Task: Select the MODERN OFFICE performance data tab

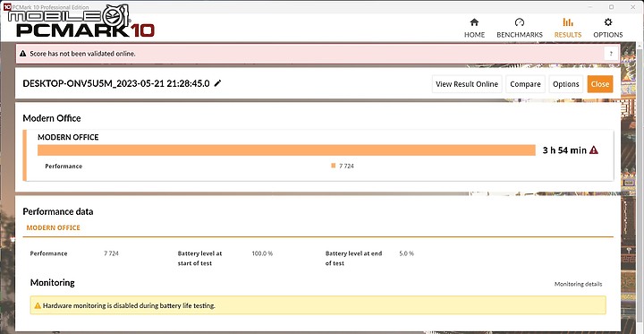Action: (x=54, y=227)
